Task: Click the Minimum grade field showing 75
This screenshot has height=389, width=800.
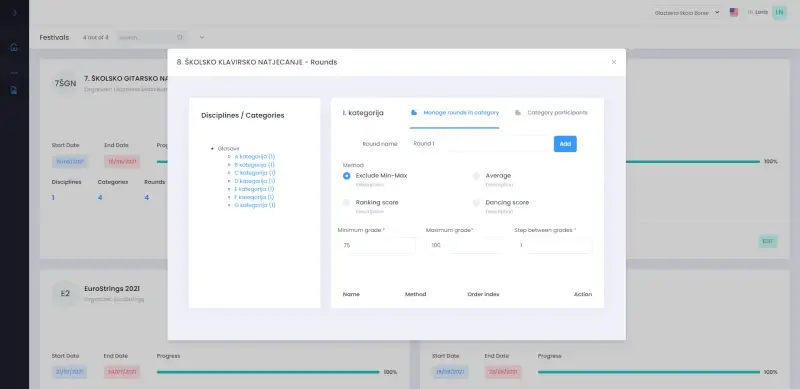Action: click(377, 246)
